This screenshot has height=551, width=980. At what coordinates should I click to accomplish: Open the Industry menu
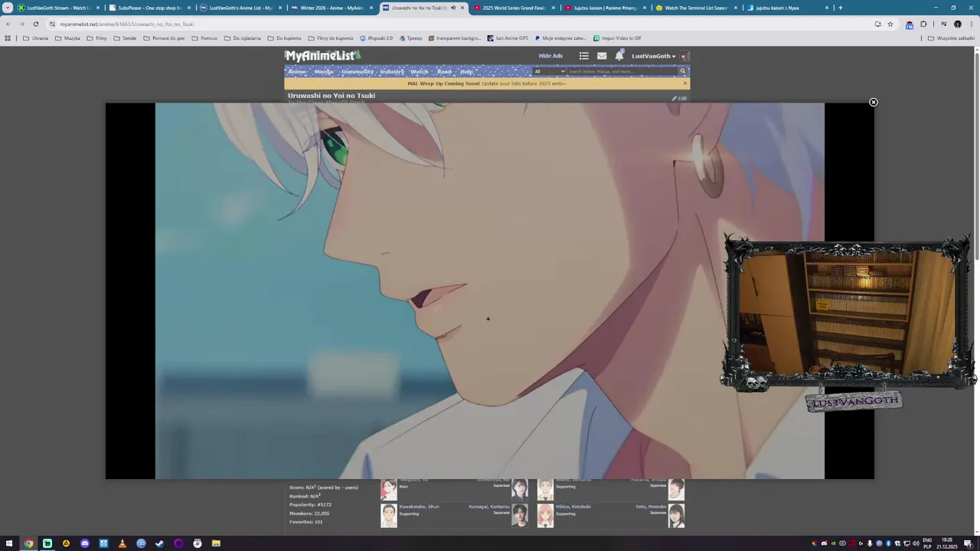coord(392,71)
